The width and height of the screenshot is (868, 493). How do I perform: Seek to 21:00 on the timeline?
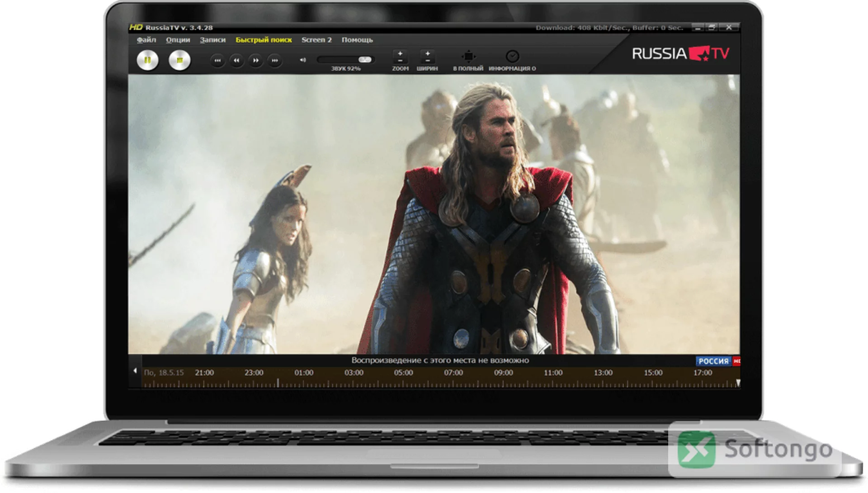204,373
